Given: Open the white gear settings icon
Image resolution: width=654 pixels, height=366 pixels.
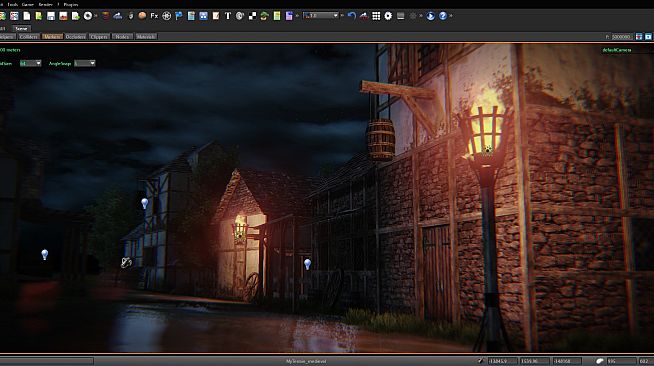Looking at the screenshot, I should coord(388,16).
